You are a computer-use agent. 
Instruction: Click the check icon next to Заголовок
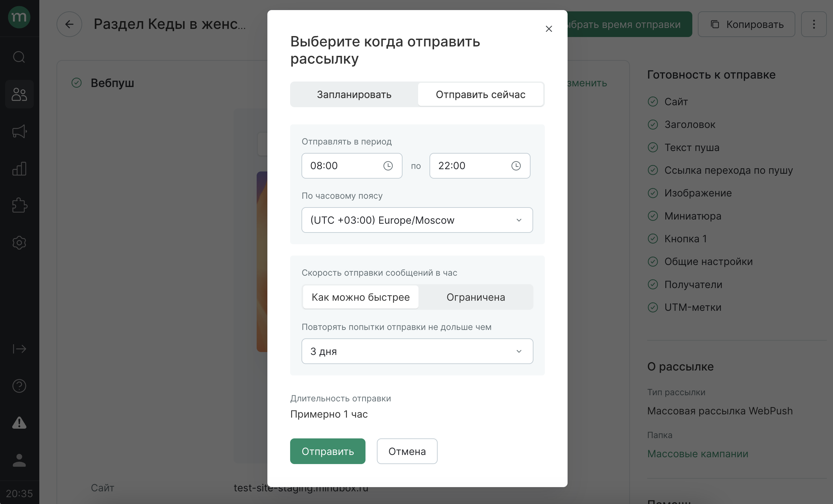pyautogui.click(x=653, y=125)
